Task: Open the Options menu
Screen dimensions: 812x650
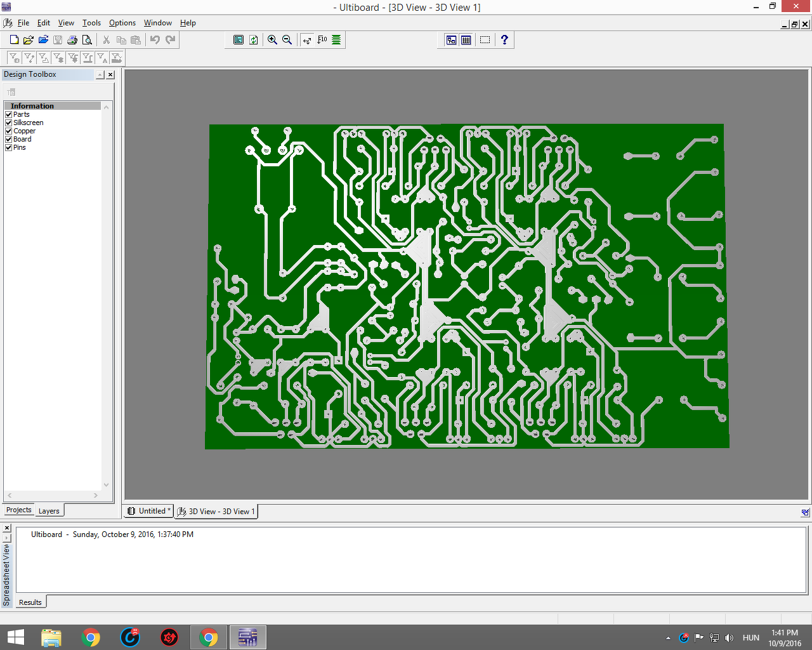Action: (122, 23)
